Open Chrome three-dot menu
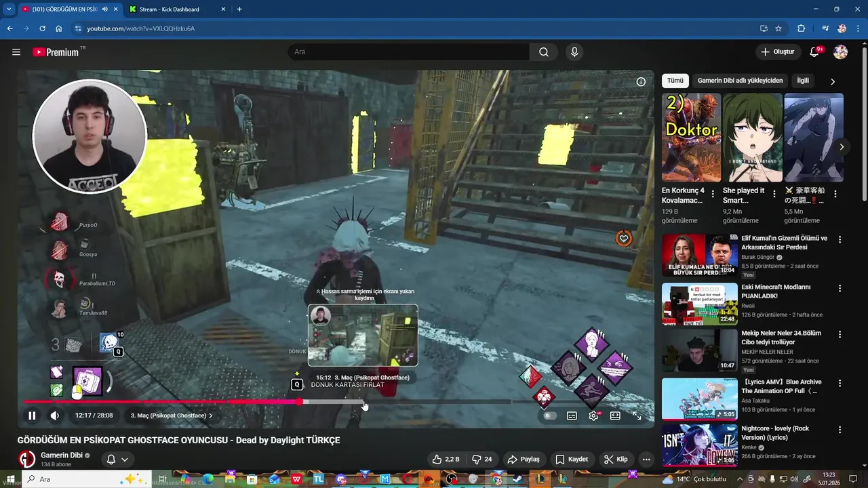The height and width of the screenshot is (488, 868). [859, 28]
